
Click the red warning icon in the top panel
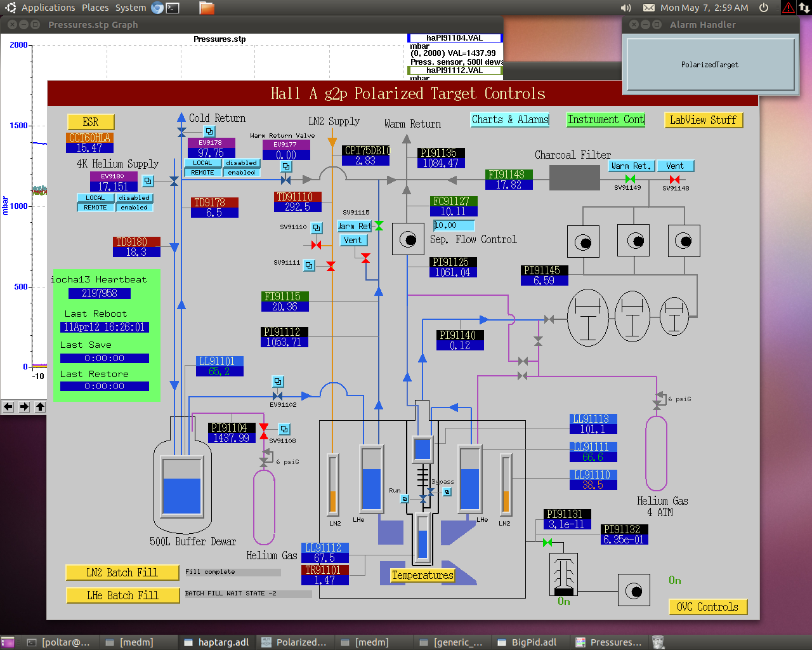pos(788,8)
